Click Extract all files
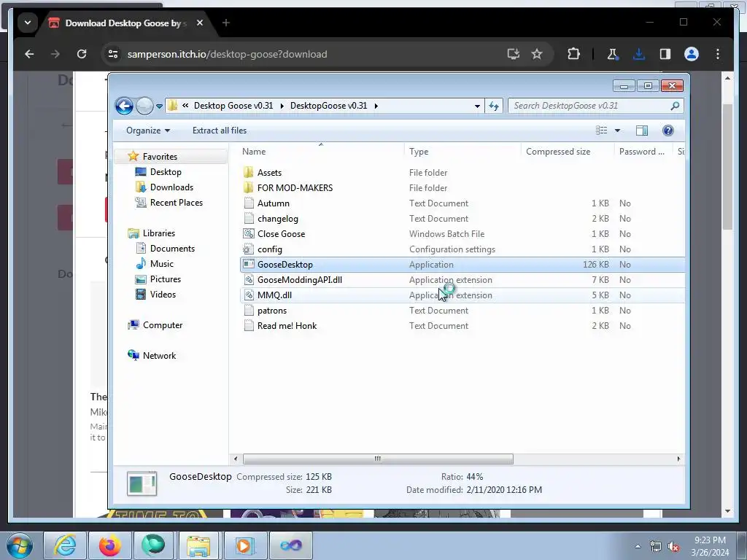 220,131
